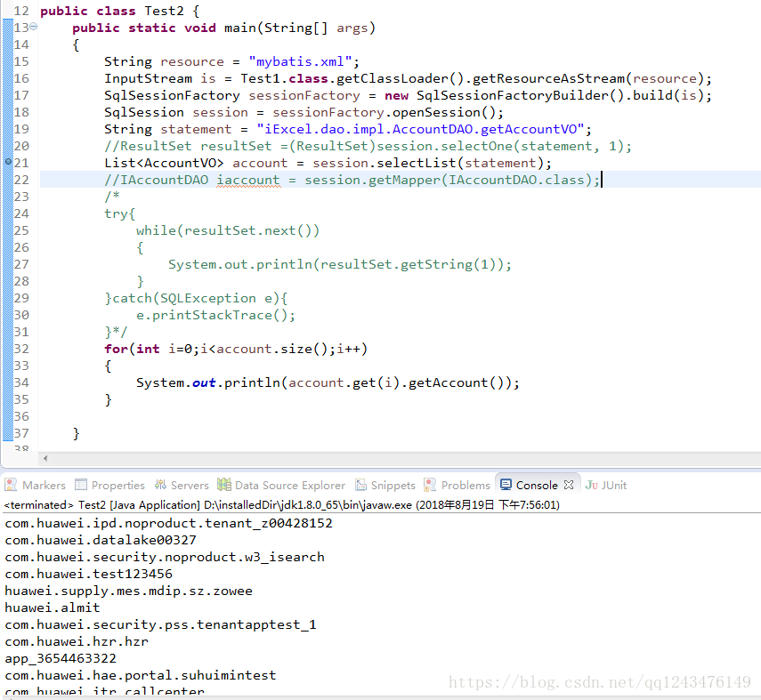Viewport: 761px width, 700px height.
Task: Click the Problems tab icon
Action: (430, 485)
